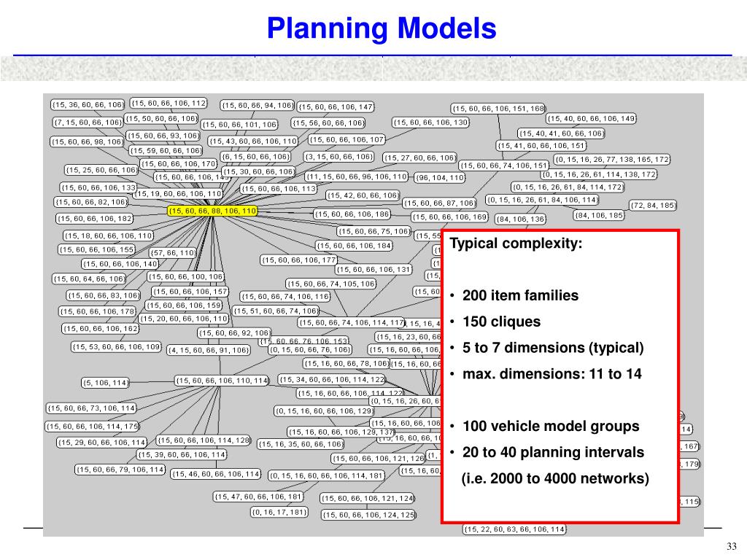Screen dimensions: 747x560
Task: Select node (84, 106, 136)
Action: [x=520, y=219]
